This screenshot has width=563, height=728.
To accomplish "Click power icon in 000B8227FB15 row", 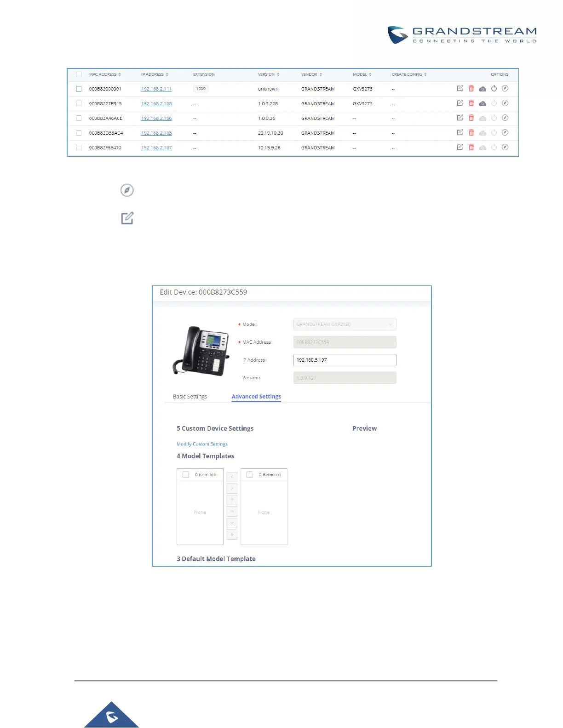I will click(x=494, y=103).
